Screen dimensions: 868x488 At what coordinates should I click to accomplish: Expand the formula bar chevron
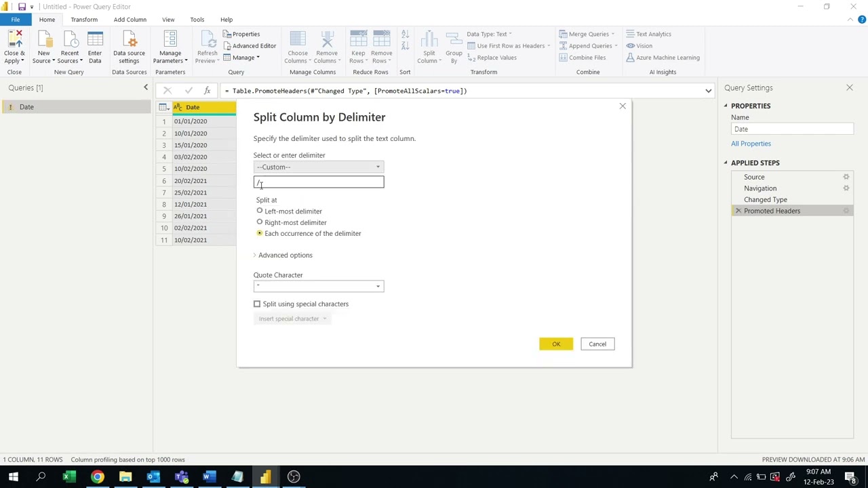coord(708,91)
